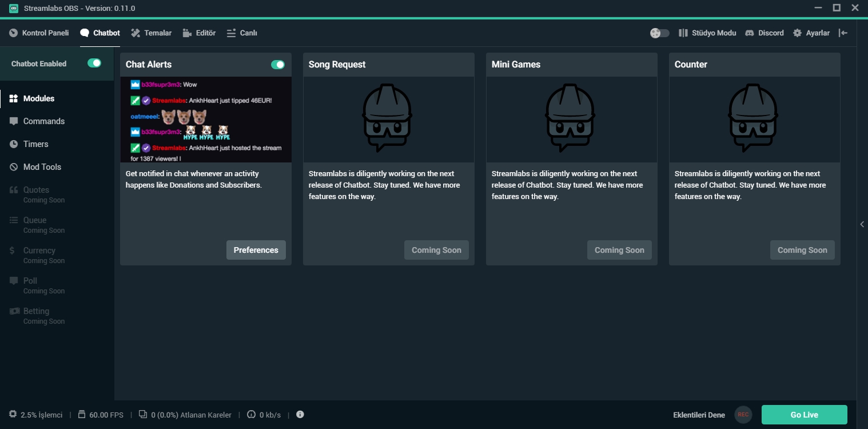Screen dimensions: 868x429
Task: Click the Poll comment icon
Action: point(14,281)
